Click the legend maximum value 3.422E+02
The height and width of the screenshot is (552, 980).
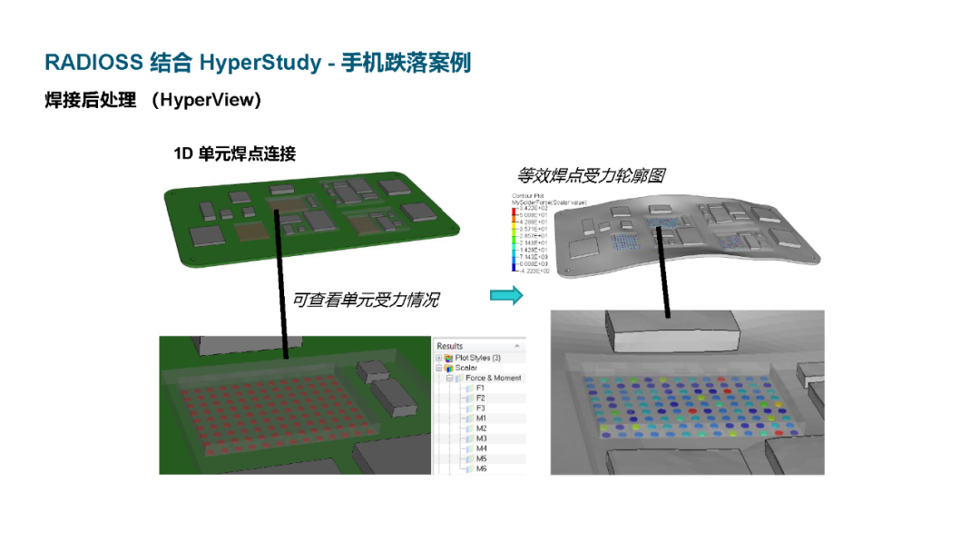tap(534, 208)
